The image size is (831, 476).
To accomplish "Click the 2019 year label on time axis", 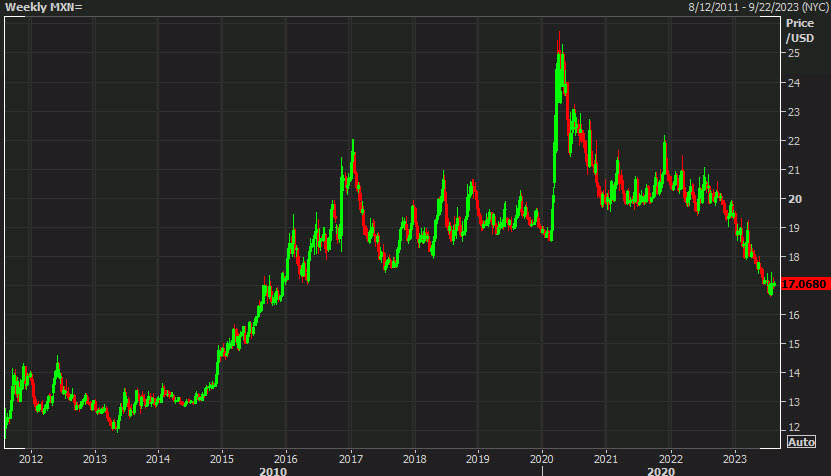I will click(x=478, y=459).
